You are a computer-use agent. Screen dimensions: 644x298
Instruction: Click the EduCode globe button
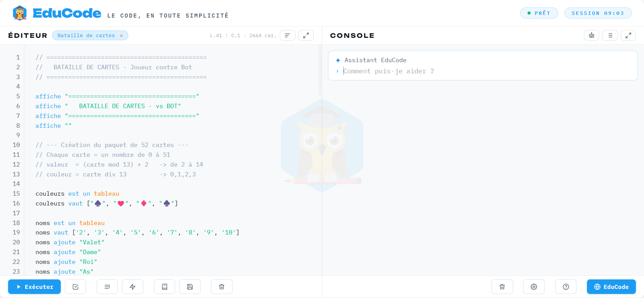click(x=611, y=287)
